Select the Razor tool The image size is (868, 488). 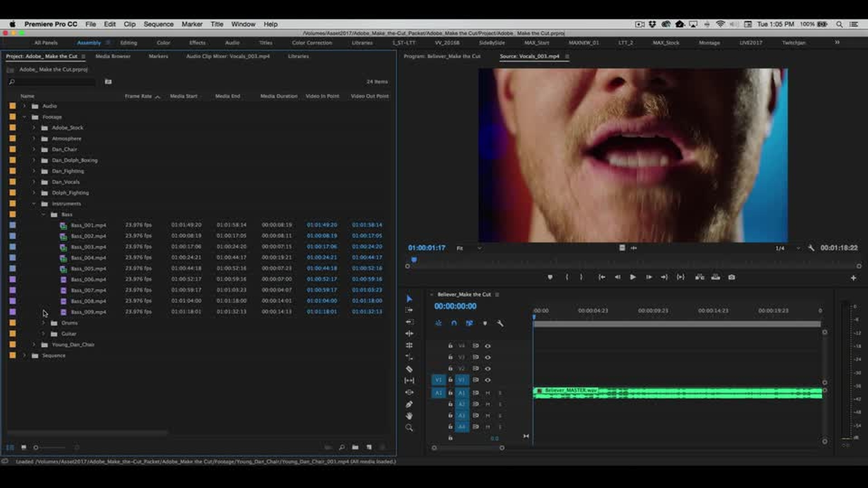click(x=409, y=369)
